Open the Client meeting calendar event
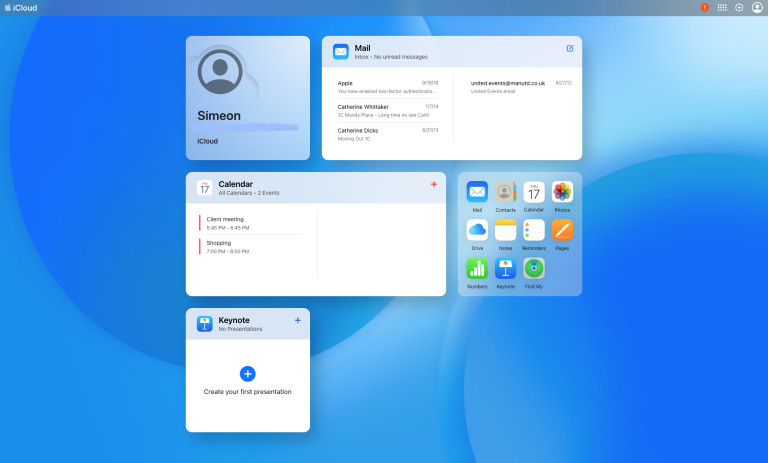This screenshot has height=463, width=768. click(x=250, y=223)
